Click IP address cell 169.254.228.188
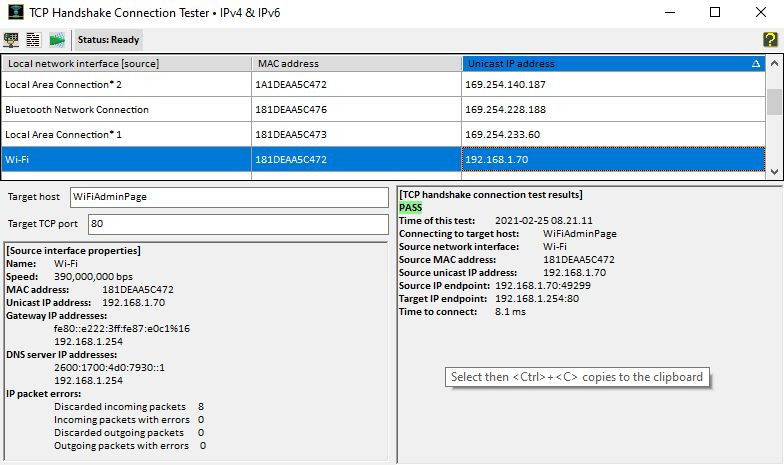784x465 pixels. [x=614, y=110]
